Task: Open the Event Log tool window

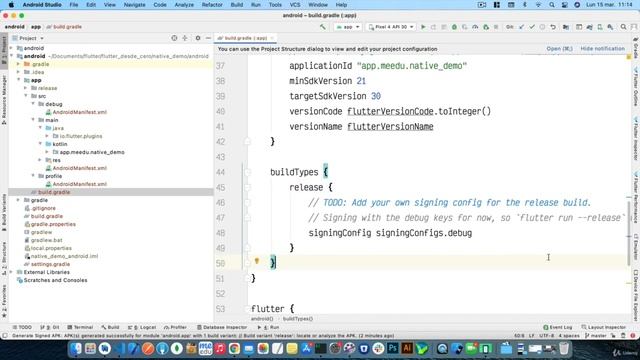Action: click(558, 327)
